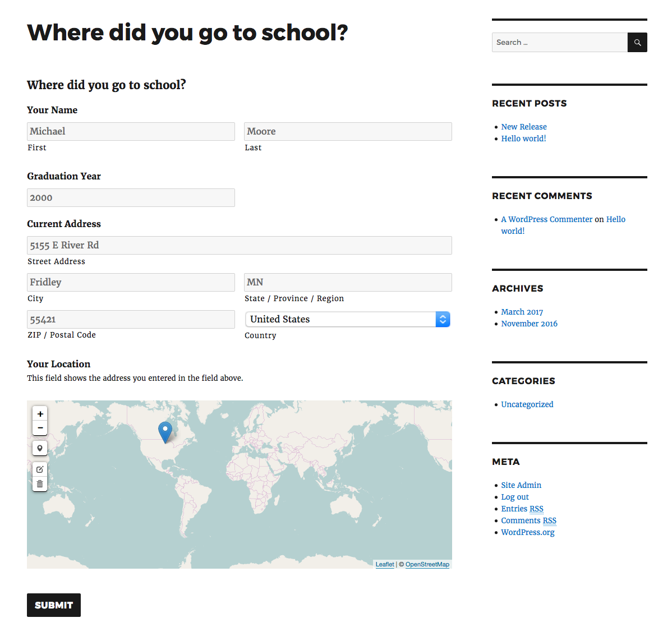
Task: Click the Street Address field
Action: pyautogui.click(x=239, y=245)
